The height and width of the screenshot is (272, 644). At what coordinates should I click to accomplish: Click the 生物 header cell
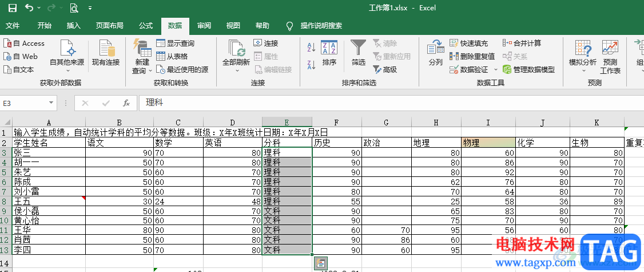coord(597,143)
